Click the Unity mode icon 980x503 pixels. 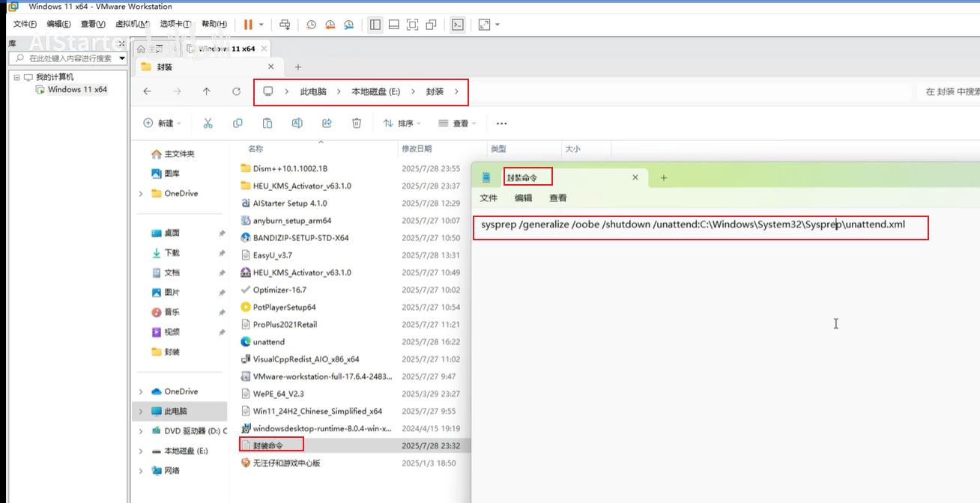[431, 25]
